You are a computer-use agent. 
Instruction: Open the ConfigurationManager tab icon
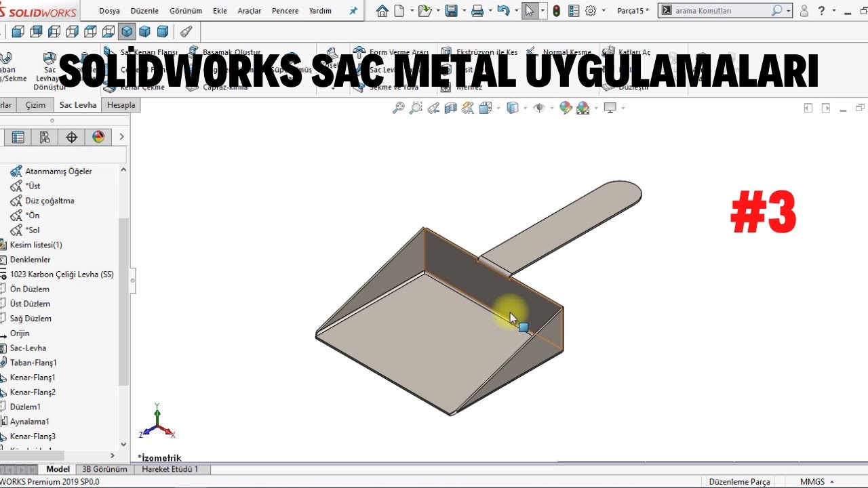pos(45,137)
